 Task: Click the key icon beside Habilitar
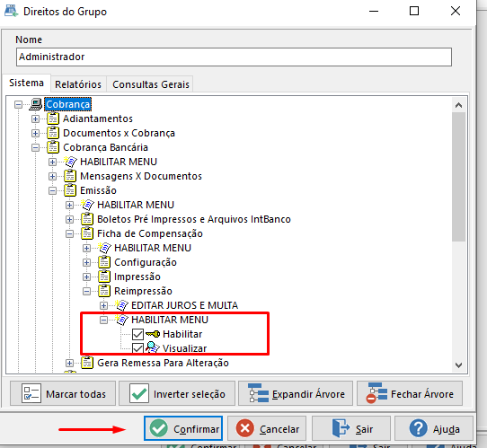tap(153, 334)
